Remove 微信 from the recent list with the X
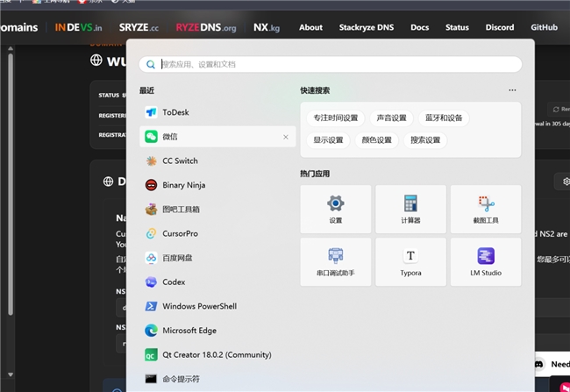 click(286, 137)
